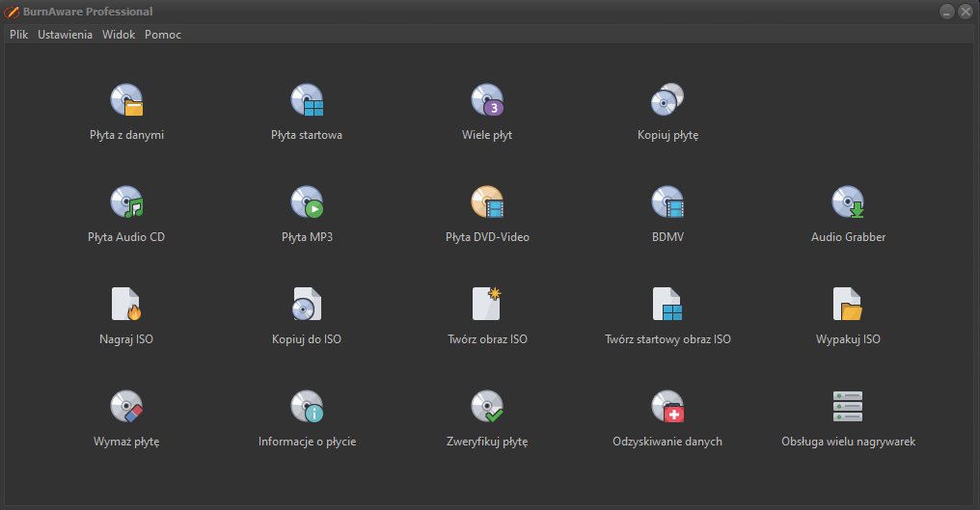Click the 'Płyta startowa' label
Viewport: 980px width, 510px height.
point(307,135)
